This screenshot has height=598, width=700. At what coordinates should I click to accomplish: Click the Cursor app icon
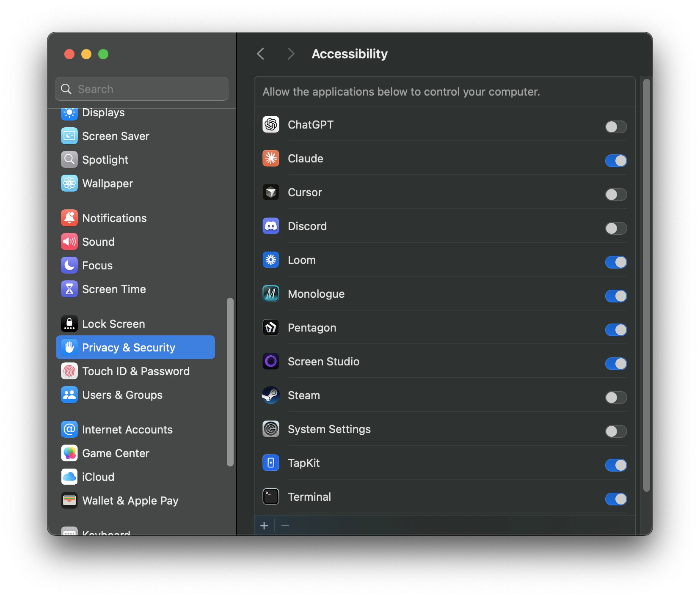tap(271, 192)
